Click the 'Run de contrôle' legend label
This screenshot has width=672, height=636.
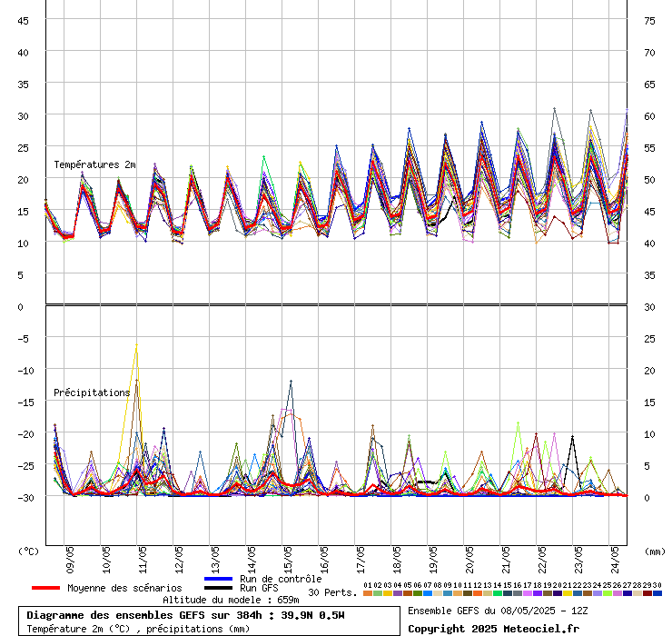(x=281, y=579)
